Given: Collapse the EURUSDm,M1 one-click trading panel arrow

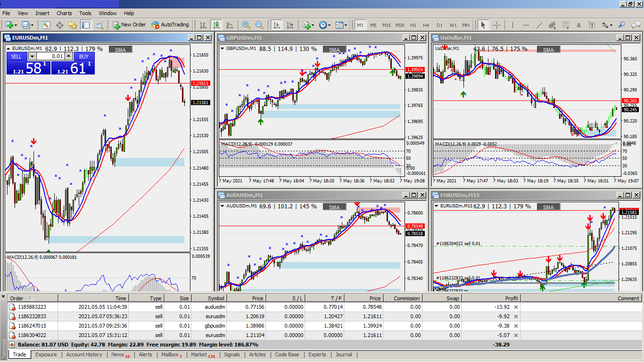Looking at the screenshot, I should click(8, 48).
